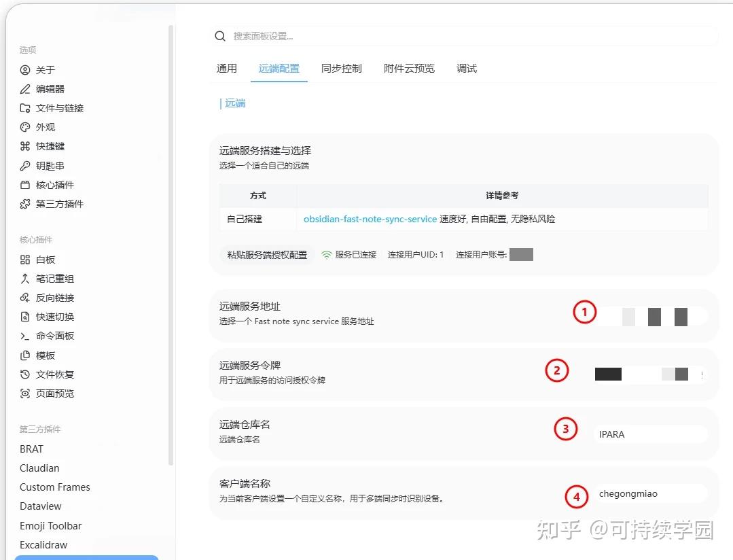The image size is (733, 560).
Task: Click the IPARA 远端仓库名 field
Action: pos(650,434)
